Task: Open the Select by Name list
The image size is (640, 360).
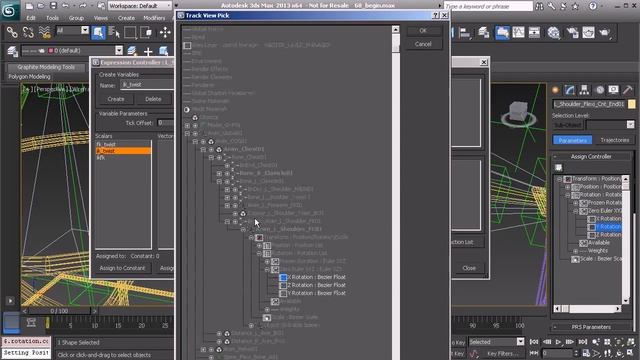Action: [x=114, y=32]
